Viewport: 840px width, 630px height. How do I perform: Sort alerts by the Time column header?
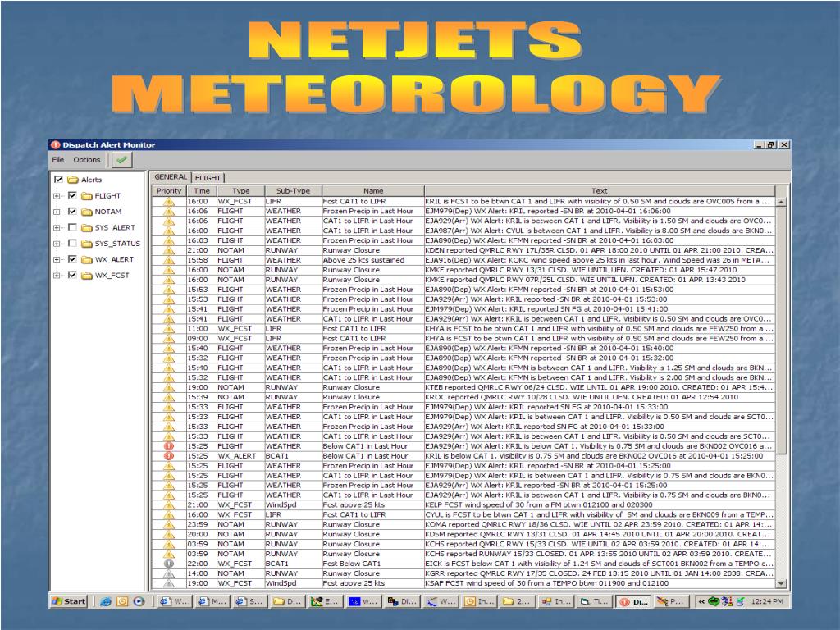point(202,190)
